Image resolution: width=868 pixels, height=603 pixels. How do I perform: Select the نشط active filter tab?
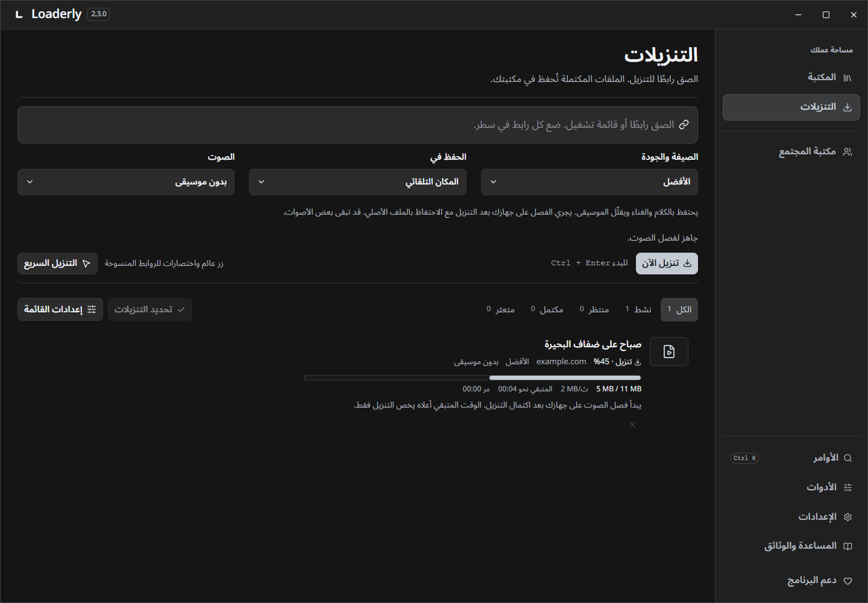638,309
